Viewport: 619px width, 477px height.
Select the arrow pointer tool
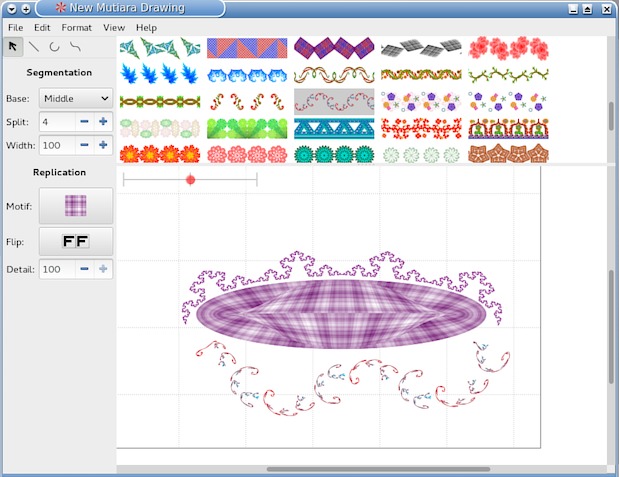13,47
